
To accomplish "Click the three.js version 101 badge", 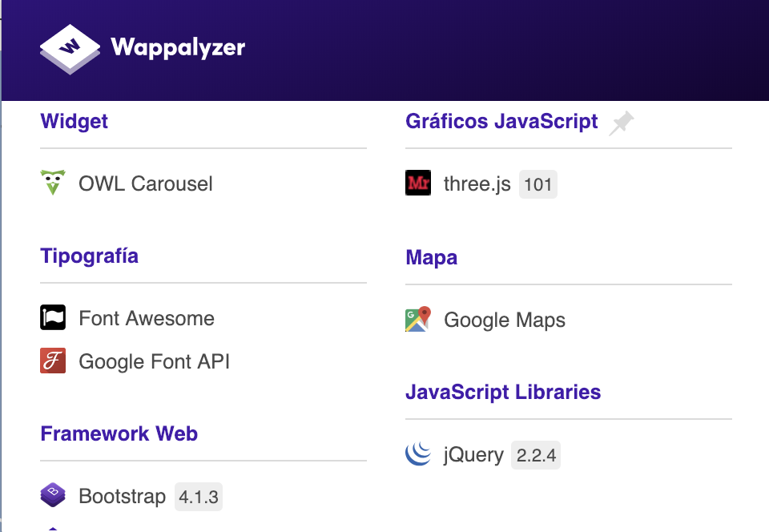I will [538, 184].
